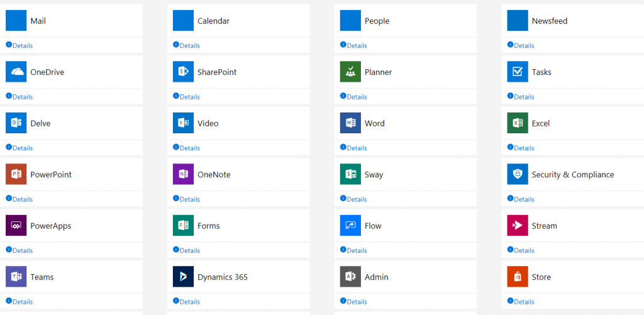
Task: View Details for SharePoint
Action: coord(186,97)
